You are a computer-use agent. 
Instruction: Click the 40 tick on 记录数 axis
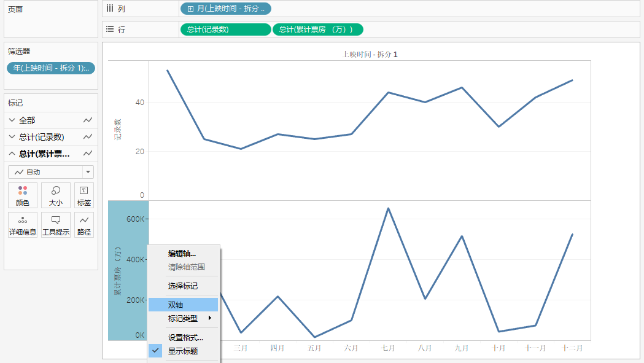pyautogui.click(x=139, y=103)
